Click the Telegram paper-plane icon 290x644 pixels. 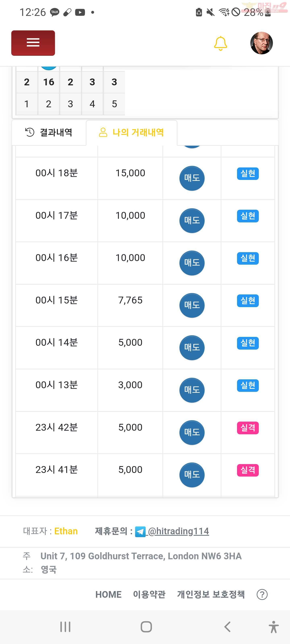[x=140, y=532]
